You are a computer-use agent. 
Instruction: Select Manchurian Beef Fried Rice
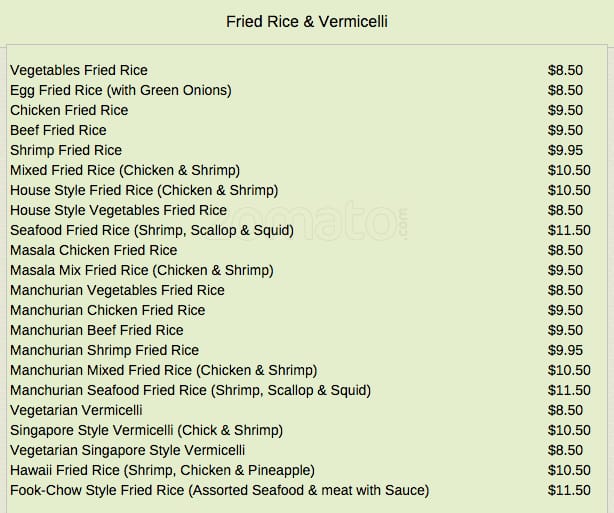[x=97, y=330]
